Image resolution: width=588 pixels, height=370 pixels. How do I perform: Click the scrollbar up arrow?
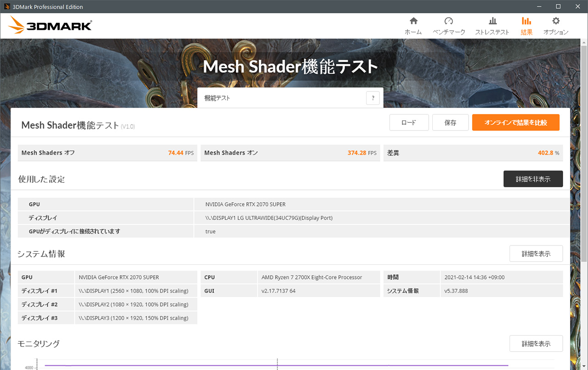click(x=584, y=41)
